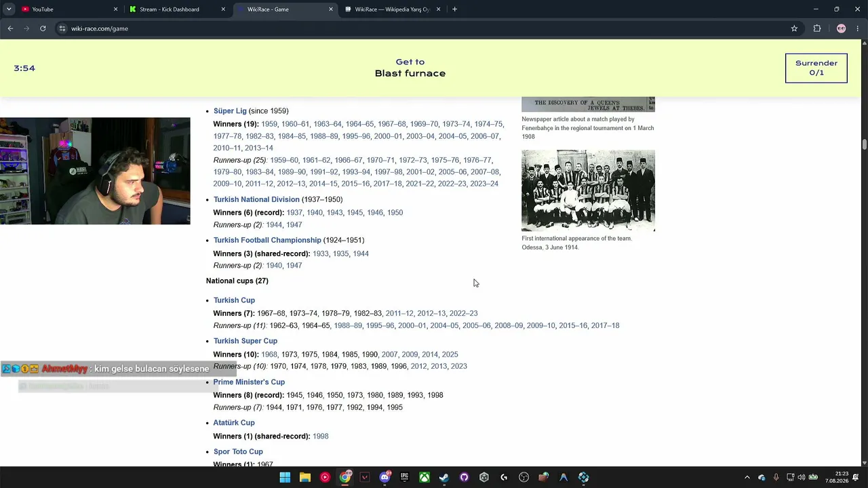Click the Blast furnace target text
Viewport: 868px width, 488px height.
pyautogui.click(x=410, y=73)
